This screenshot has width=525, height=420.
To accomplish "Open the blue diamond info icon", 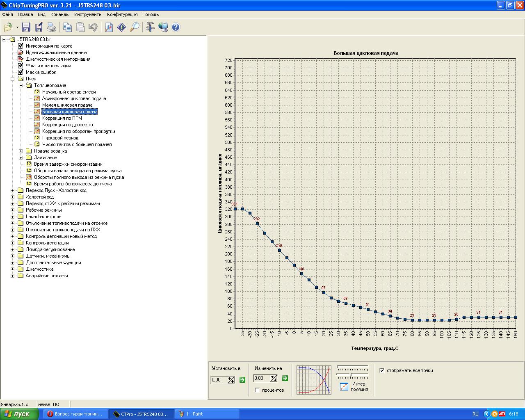I will click(x=122, y=27).
